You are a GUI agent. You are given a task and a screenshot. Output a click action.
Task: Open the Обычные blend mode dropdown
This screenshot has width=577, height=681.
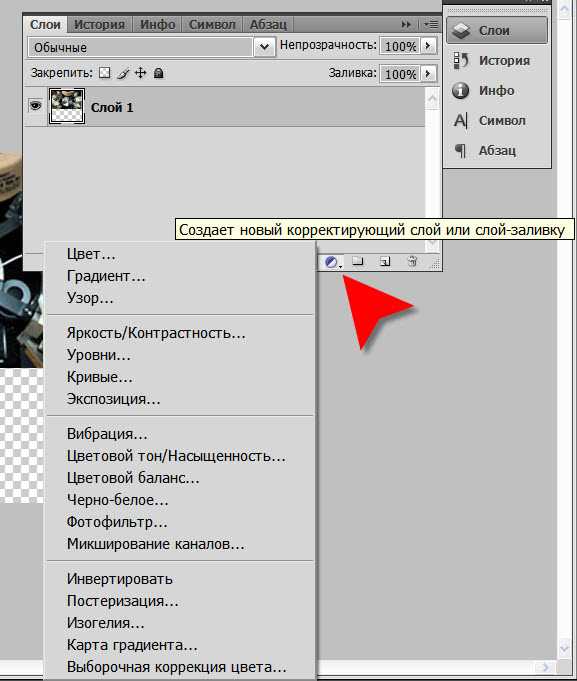click(x=152, y=47)
